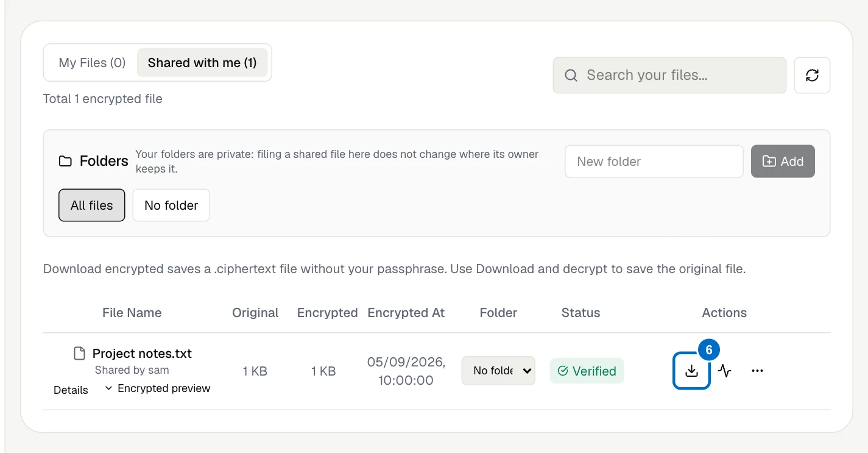Click into the New folder name field
Image resolution: width=868 pixels, height=453 pixels.
[x=654, y=162]
